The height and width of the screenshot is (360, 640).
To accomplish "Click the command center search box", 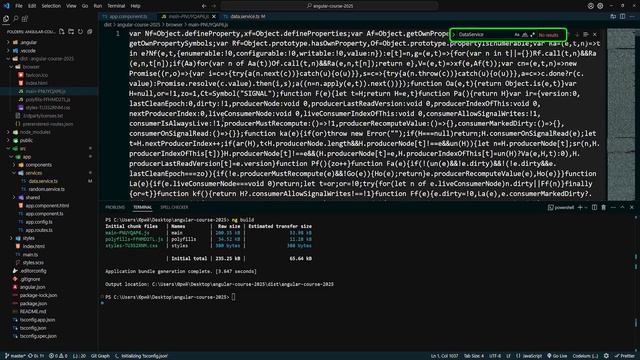I will tap(330, 6).
